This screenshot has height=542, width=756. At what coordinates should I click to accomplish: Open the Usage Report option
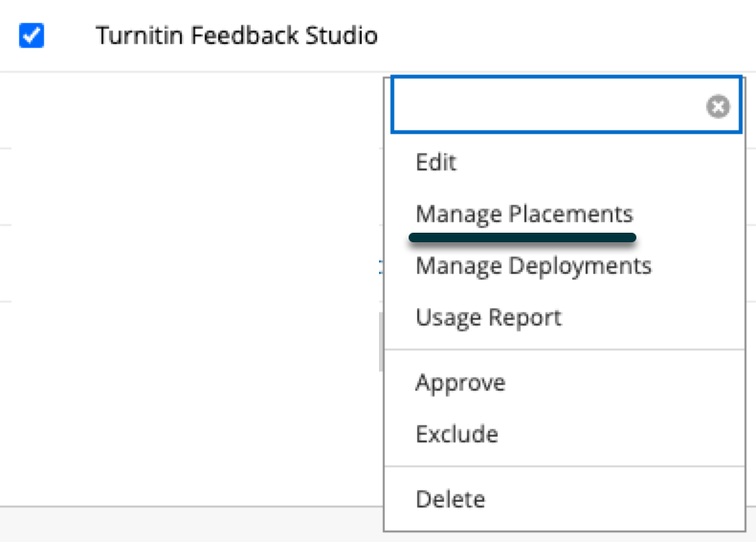point(488,318)
